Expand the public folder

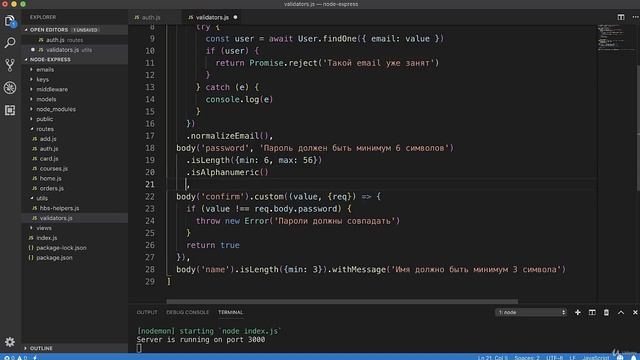[44, 119]
